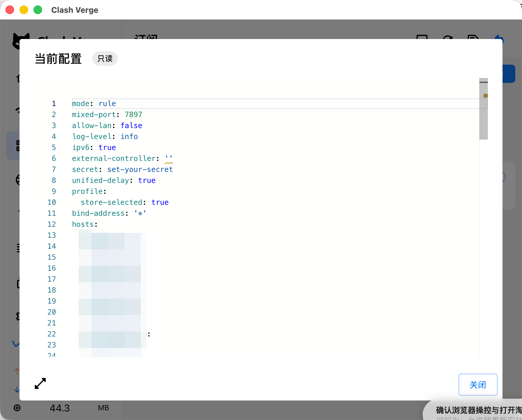This screenshot has width=522, height=420.
Task: Click the 'unified-delay: true' line
Action: [114, 180]
